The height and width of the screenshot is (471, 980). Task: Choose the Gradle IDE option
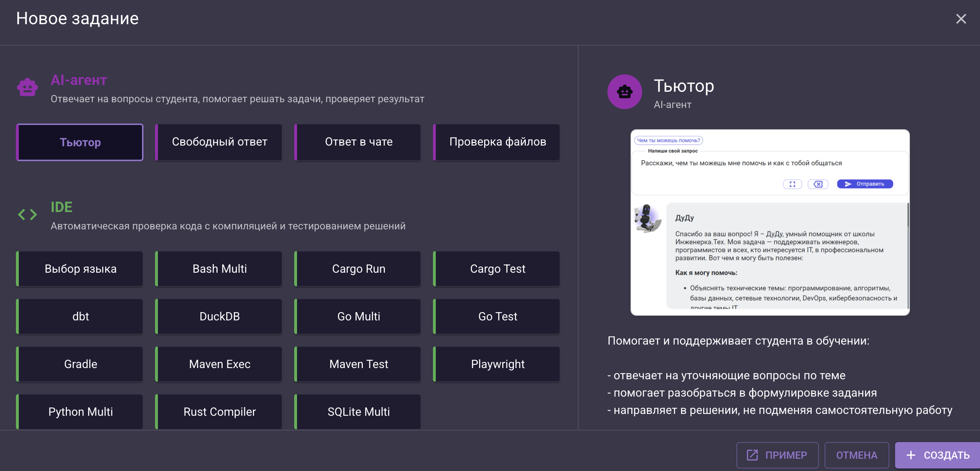[80, 364]
